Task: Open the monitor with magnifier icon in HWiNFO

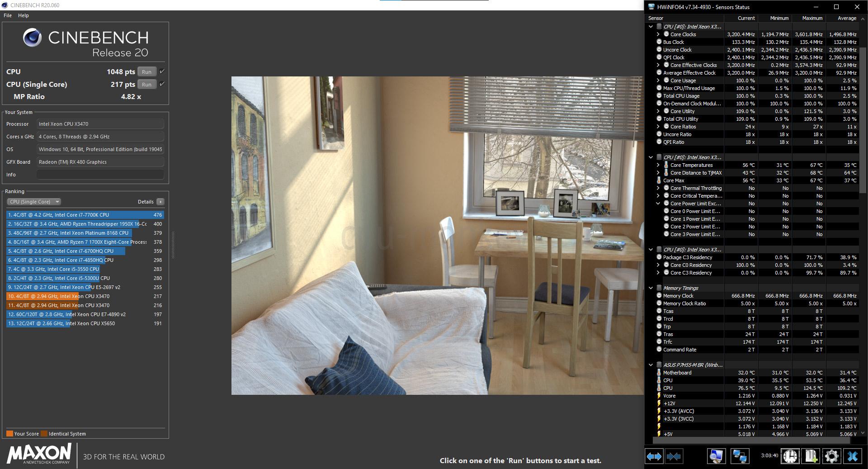Action: coord(717,456)
